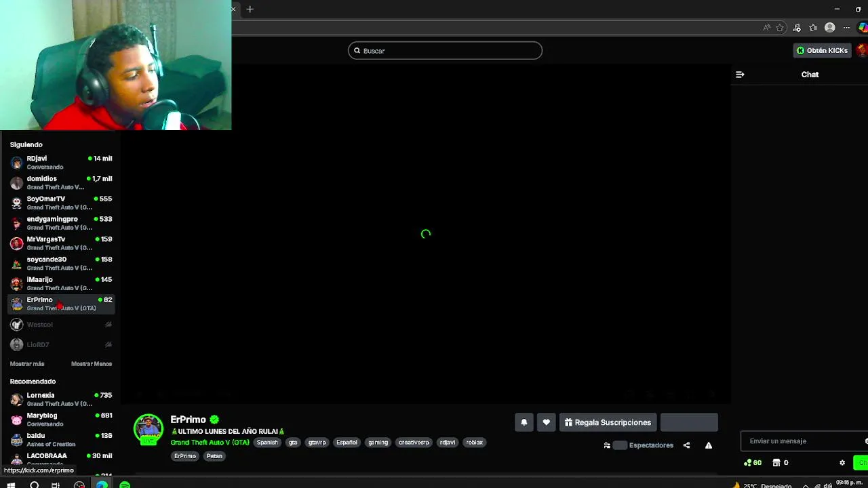Click the read aloud icon in address bar
Viewport: 868px width, 488px height.
pos(766,28)
